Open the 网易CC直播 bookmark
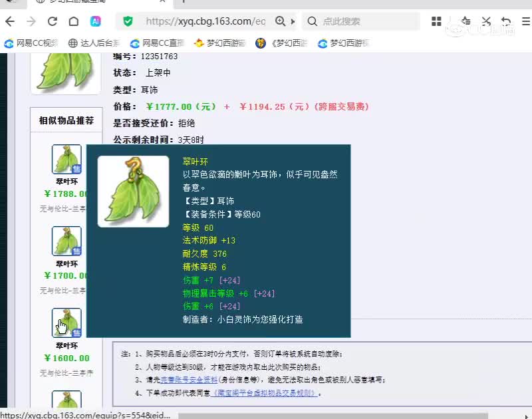The image size is (532, 419). pos(157,43)
